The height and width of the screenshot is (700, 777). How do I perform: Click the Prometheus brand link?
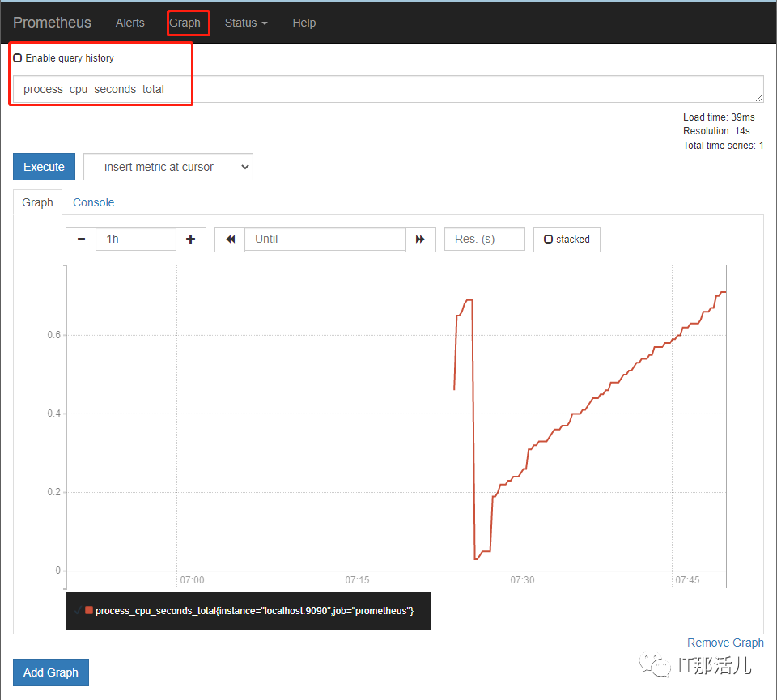52,23
